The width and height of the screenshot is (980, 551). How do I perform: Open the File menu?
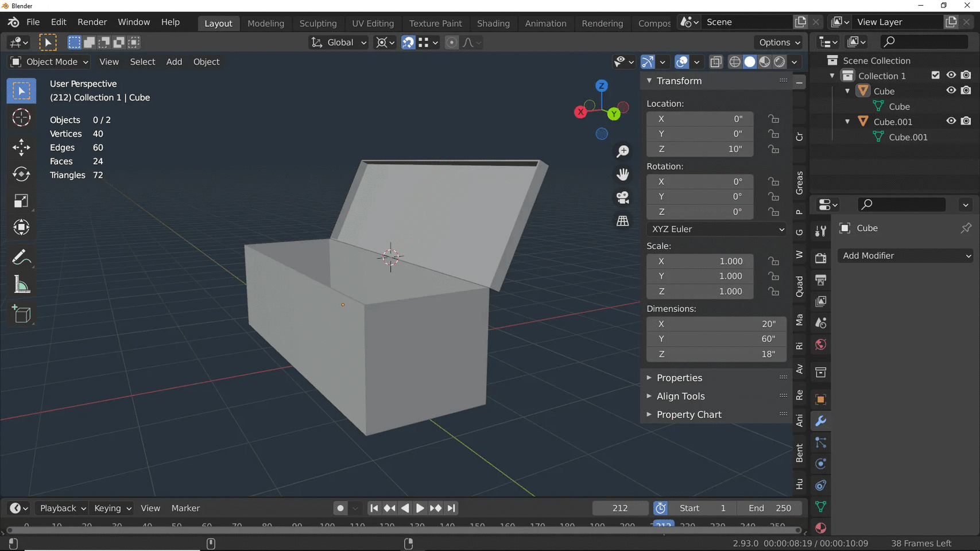pyautogui.click(x=33, y=22)
